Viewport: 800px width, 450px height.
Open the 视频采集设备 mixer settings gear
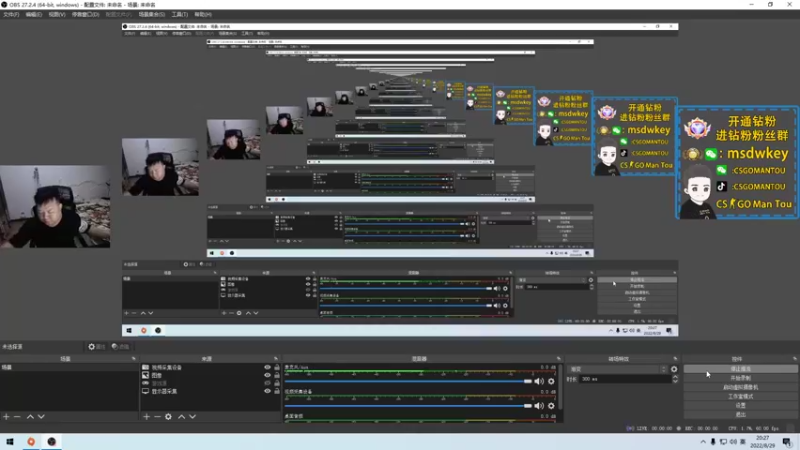click(551, 406)
